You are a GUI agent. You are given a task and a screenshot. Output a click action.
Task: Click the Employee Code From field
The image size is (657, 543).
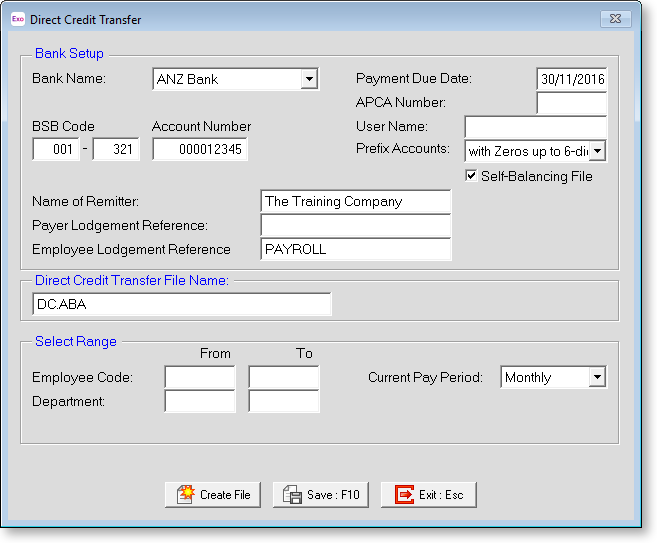(x=199, y=377)
